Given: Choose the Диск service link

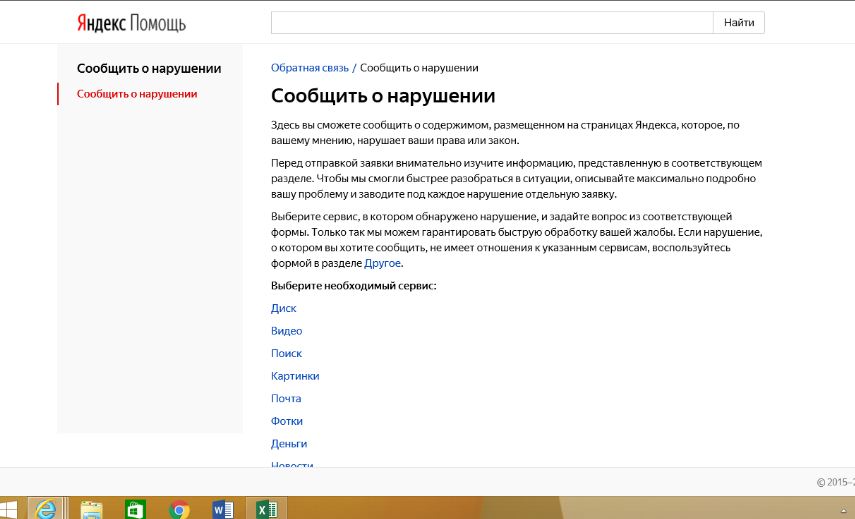Looking at the screenshot, I should (x=283, y=308).
